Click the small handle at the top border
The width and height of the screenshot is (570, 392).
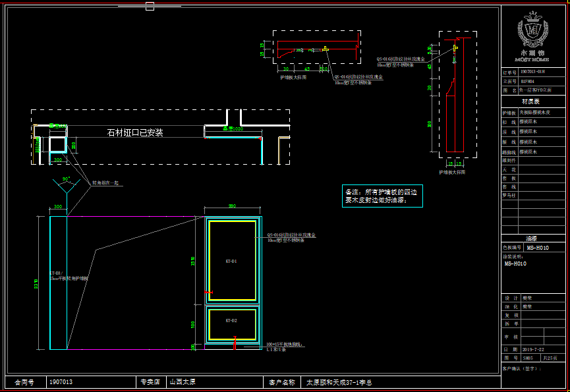click(x=150, y=7)
